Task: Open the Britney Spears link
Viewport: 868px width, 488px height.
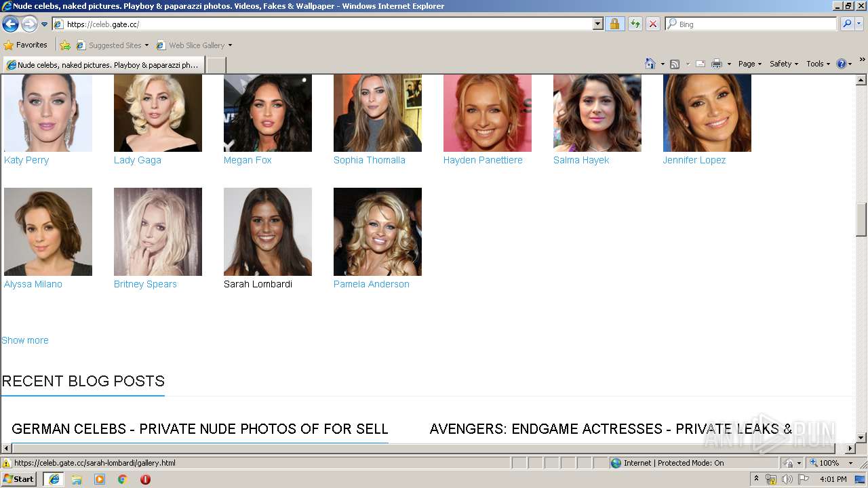Action: (145, 284)
